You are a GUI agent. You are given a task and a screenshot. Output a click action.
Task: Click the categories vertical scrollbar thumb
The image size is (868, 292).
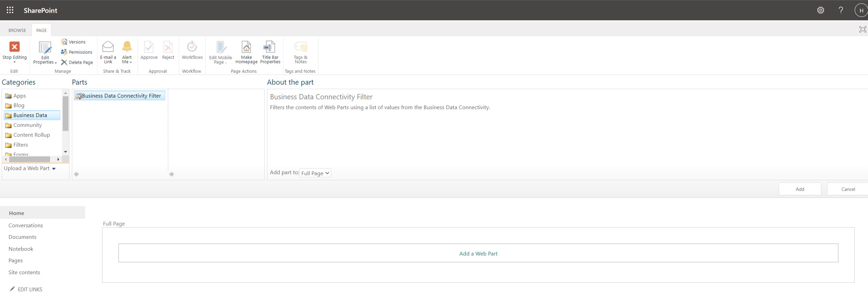(66, 113)
